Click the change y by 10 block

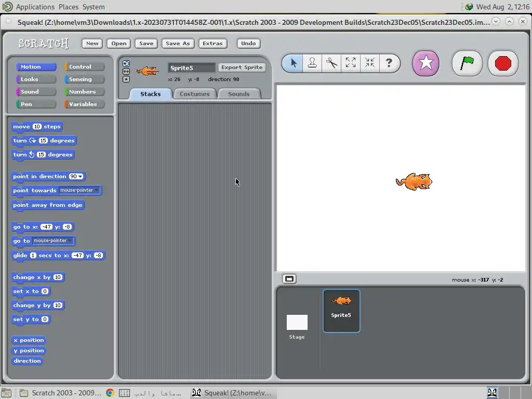pyautogui.click(x=37, y=305)
